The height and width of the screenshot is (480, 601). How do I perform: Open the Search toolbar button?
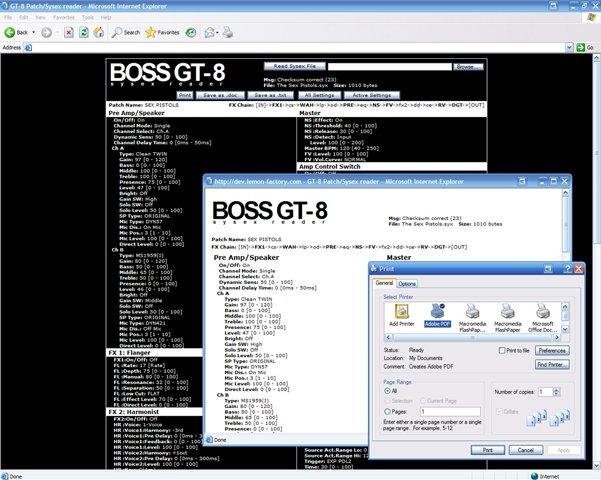click(126, 33)
